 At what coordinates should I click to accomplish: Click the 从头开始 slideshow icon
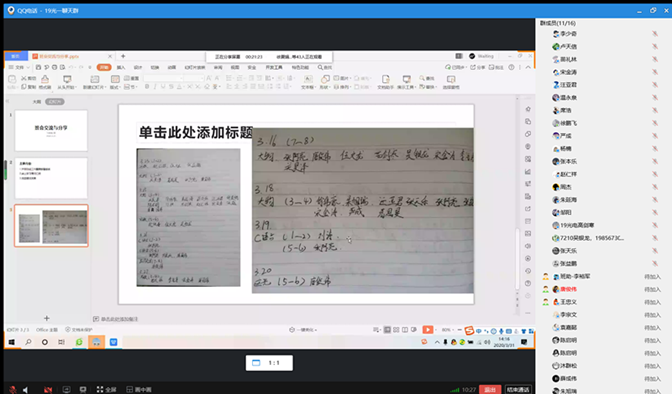click(x=67, y=81)
